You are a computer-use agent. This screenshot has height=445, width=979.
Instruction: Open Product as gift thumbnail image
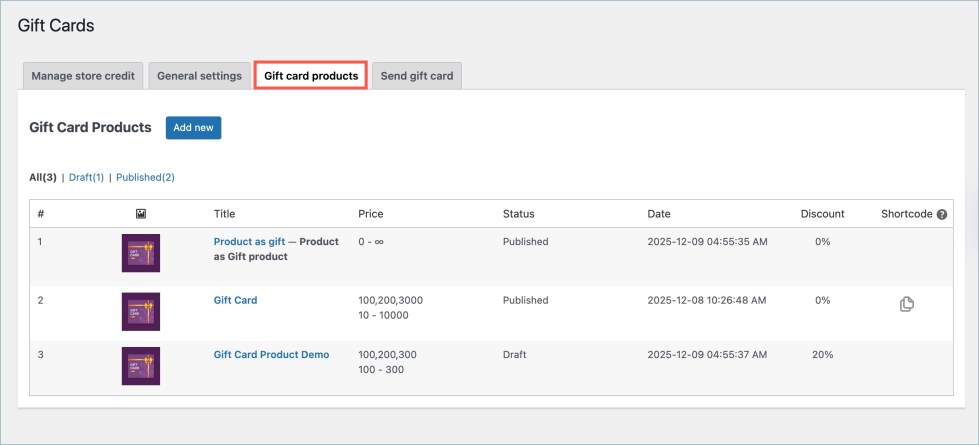140,253
